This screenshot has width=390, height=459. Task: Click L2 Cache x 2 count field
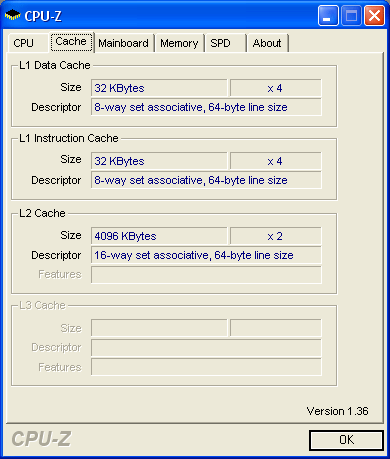click(x=275, y=236)
